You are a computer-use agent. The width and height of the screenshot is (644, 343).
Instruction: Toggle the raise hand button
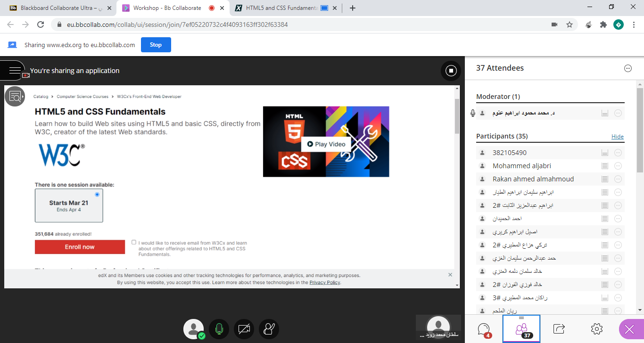269,329
